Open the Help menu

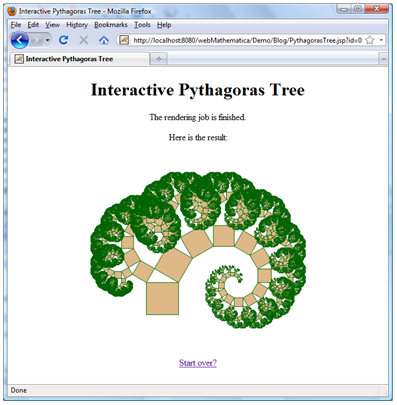[164, 25]
